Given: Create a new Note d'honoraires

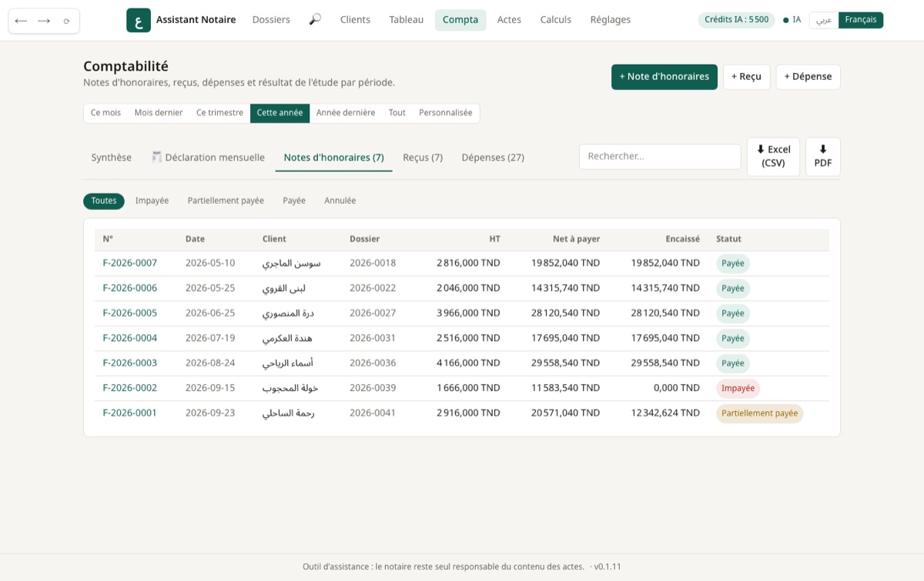Looking at the screenshot, I should pyautogui.click(x=665, y=77).
